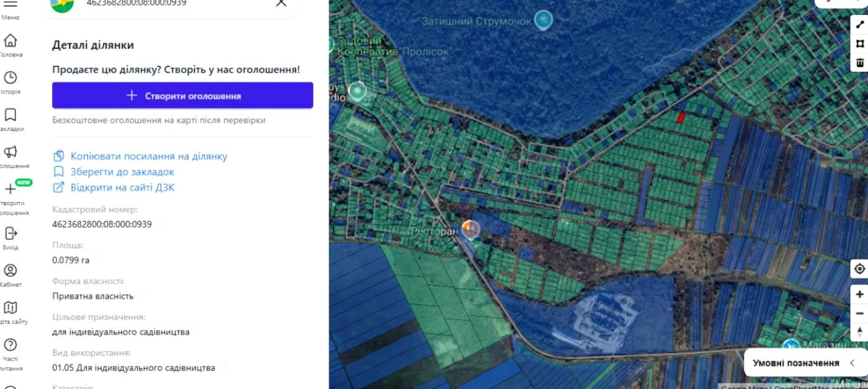
Task: Click Відкрити на сайті ДЗК link
Action: coord(122,187)
